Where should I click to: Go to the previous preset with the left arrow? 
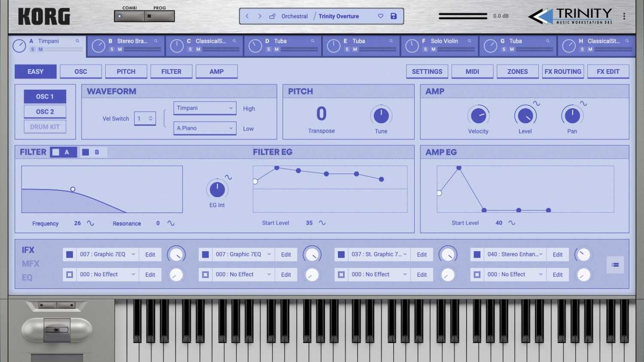tap(247, 16)
